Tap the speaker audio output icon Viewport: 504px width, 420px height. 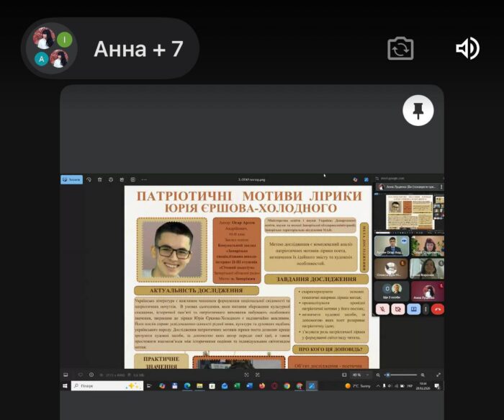pyautogui.click(x=467, y=48)
